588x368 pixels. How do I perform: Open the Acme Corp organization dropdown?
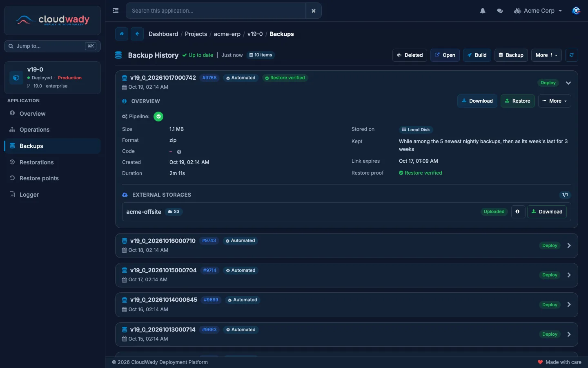pyautogui.click(x=538, y=11)
